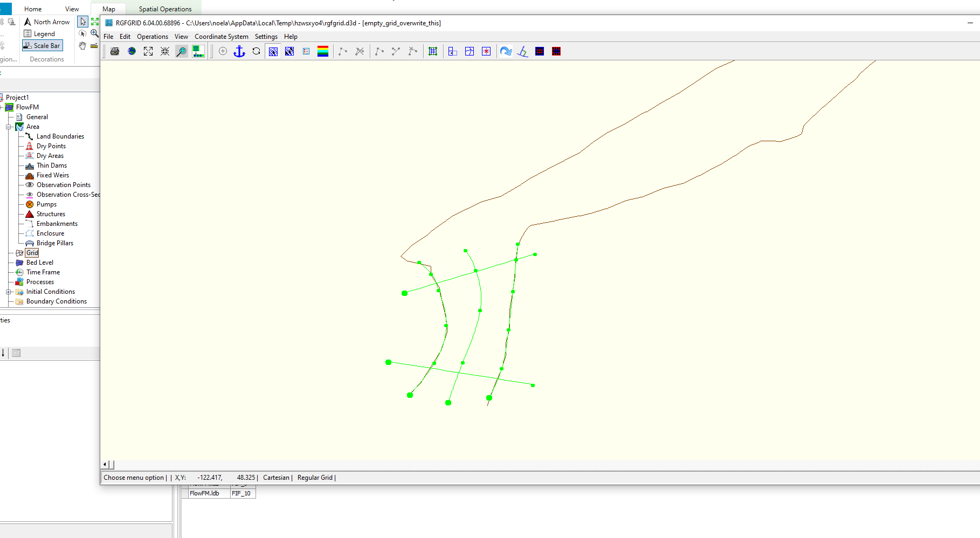The width and height of the screenshot is (980, 538).
Task: Click the green grid icon in toolbar
Action: 432,51
